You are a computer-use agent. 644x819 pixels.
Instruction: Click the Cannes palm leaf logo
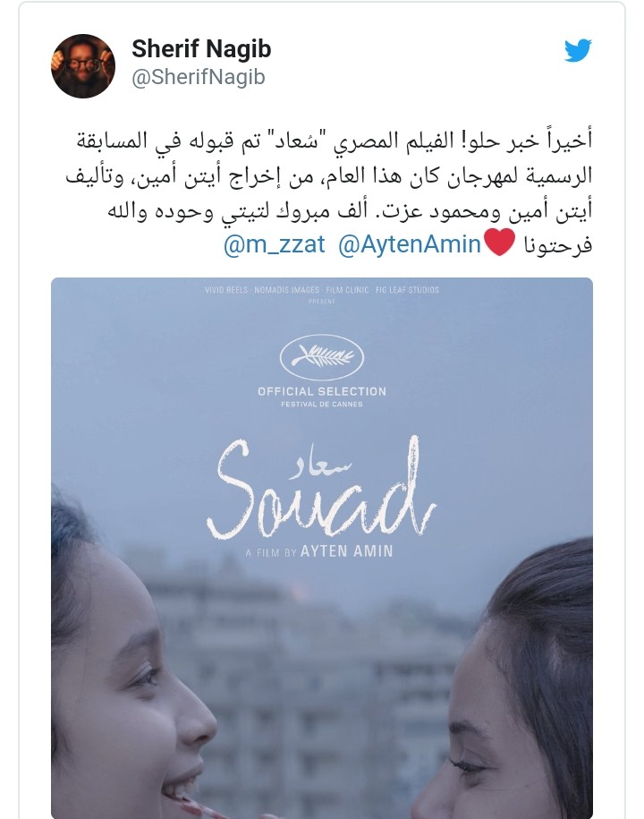click(322, 357)
